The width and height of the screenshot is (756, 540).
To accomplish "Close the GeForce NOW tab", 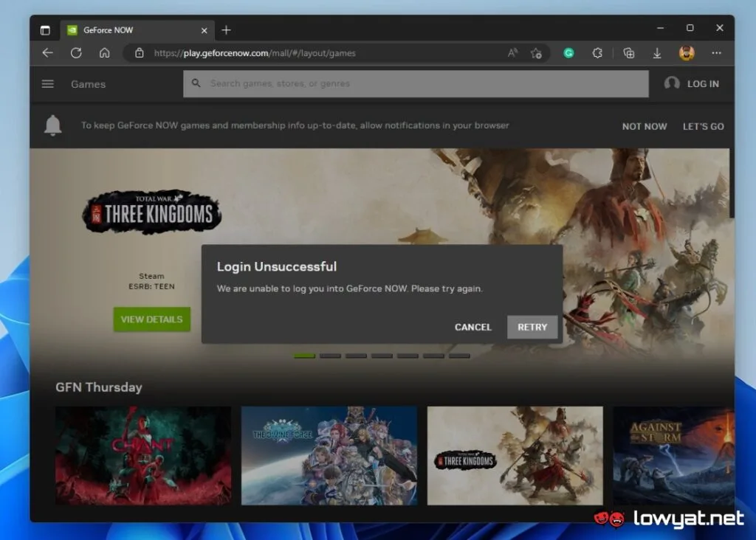I will (x=204, y=30).
